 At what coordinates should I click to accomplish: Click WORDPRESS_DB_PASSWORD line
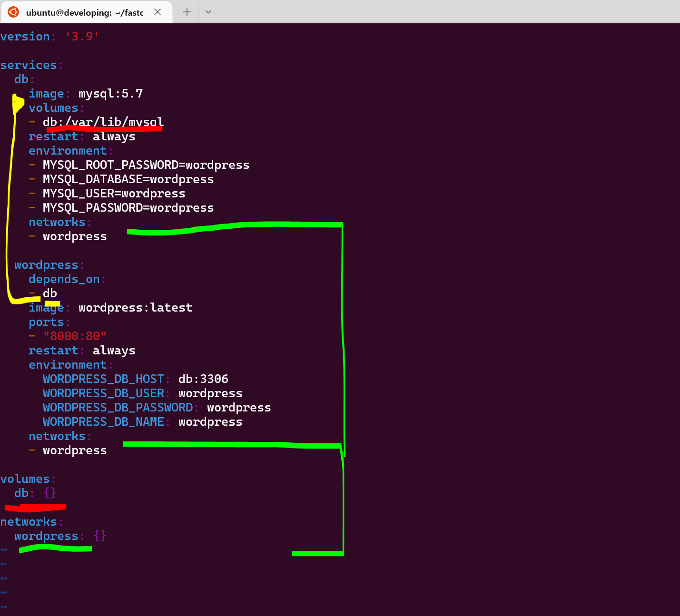tap(157, 408)
